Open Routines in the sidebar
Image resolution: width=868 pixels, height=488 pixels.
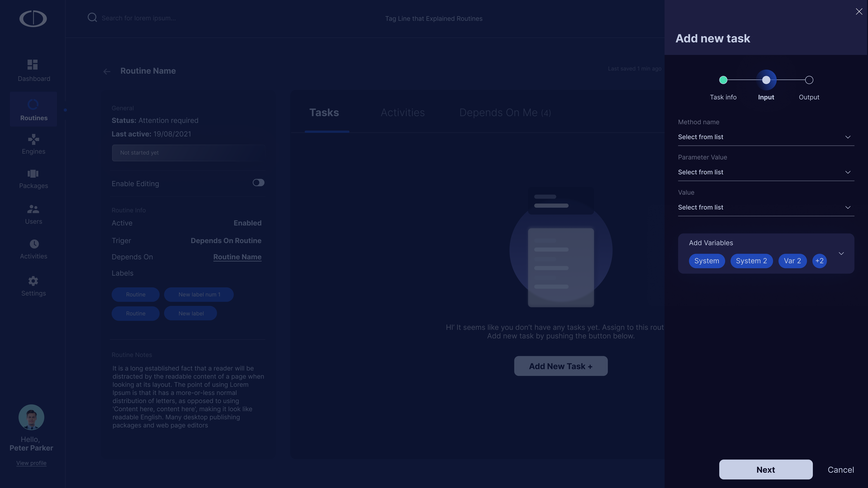tap(34, 109)
